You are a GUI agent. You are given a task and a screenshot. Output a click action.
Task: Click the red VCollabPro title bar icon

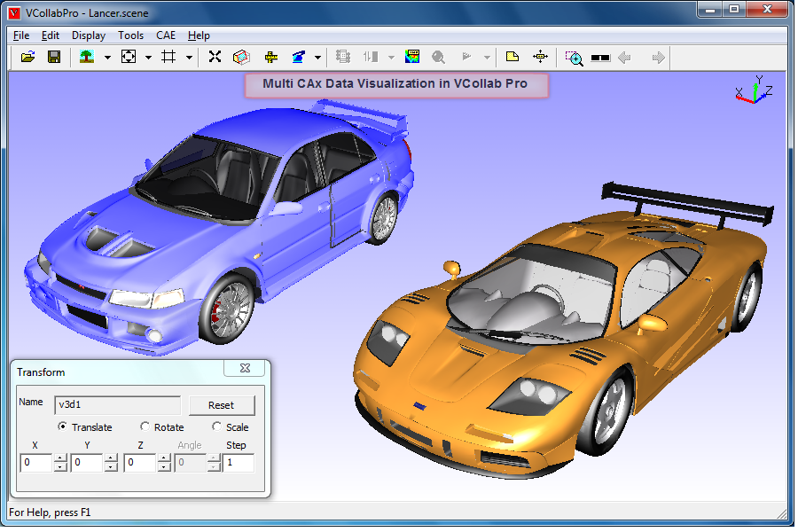click(15, 12)
